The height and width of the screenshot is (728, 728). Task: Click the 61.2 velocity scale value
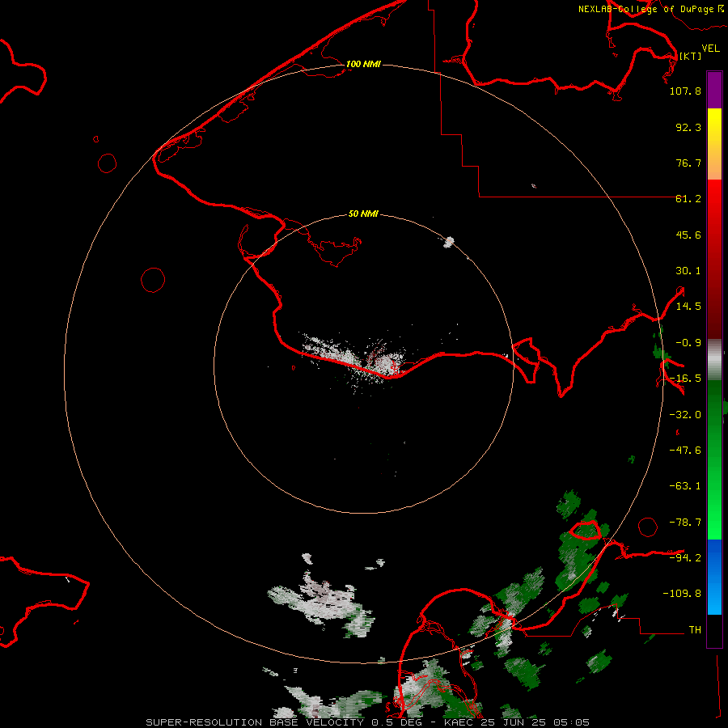click(688, 199)
